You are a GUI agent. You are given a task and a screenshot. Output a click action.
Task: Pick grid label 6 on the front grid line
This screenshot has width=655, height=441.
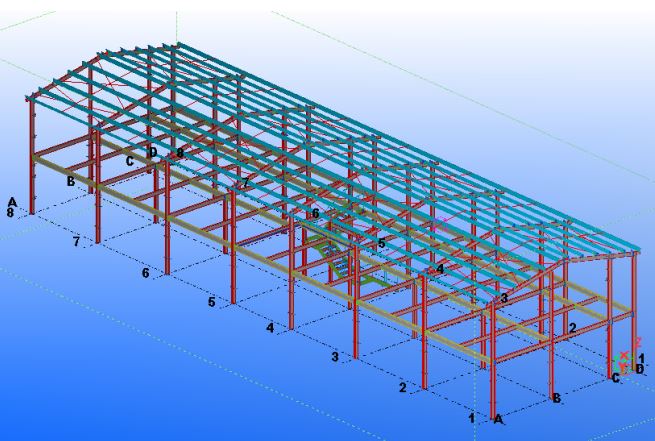tap(146, 273)
